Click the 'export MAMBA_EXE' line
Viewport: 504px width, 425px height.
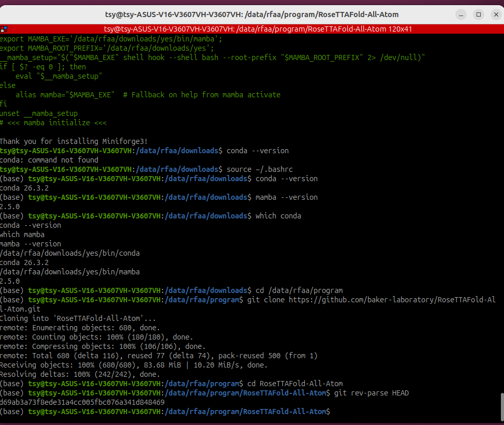[x=111, y=39]
